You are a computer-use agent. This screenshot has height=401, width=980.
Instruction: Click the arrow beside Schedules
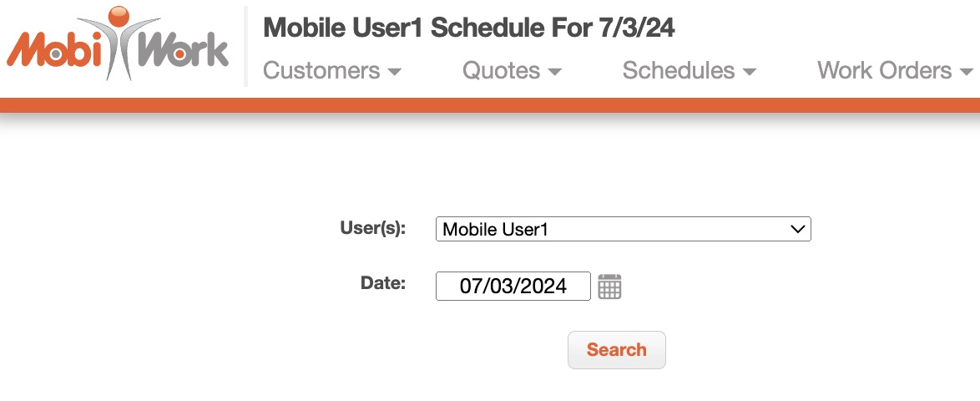click(749, 73)
